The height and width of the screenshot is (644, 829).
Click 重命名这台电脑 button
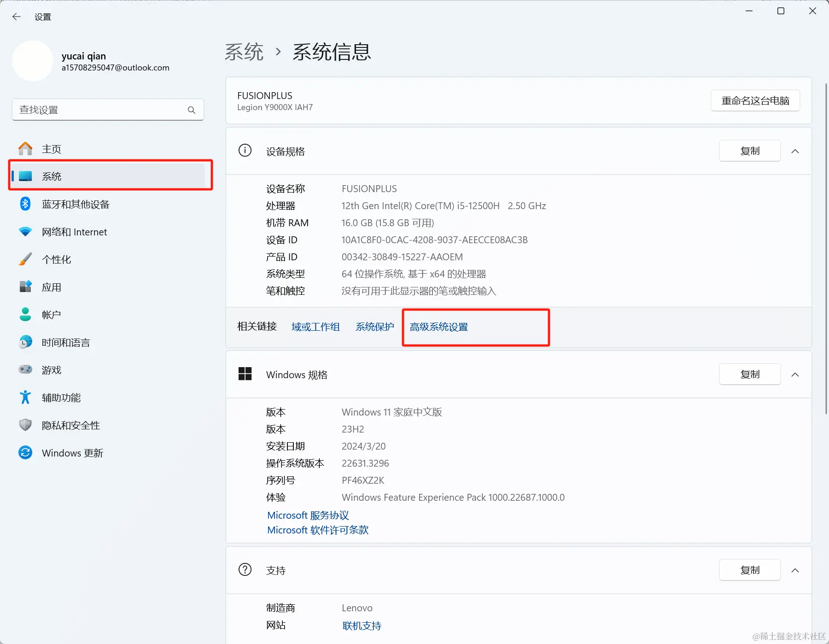tap(755, 100)
